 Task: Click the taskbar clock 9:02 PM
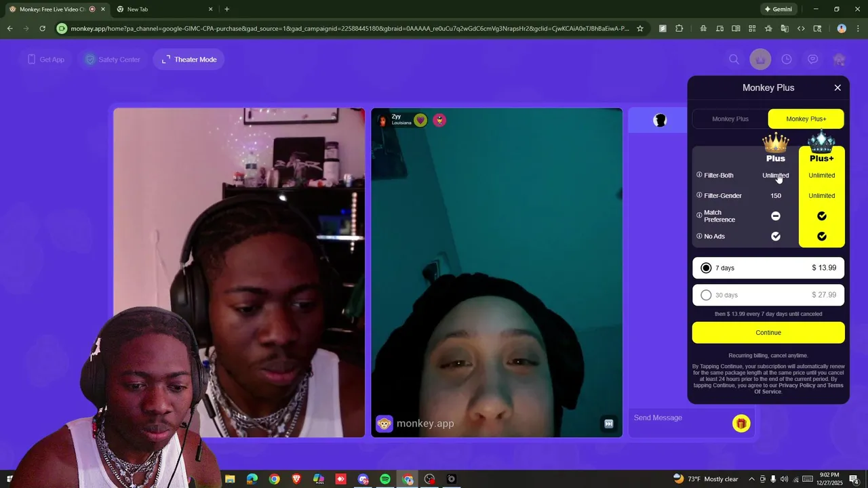pyautogui.click(x=829, y=479)
